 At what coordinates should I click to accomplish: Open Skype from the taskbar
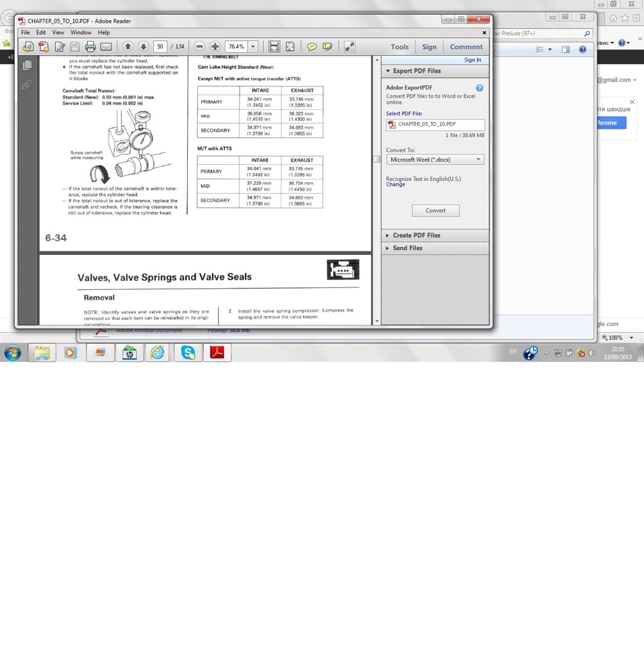click(188, 353)
